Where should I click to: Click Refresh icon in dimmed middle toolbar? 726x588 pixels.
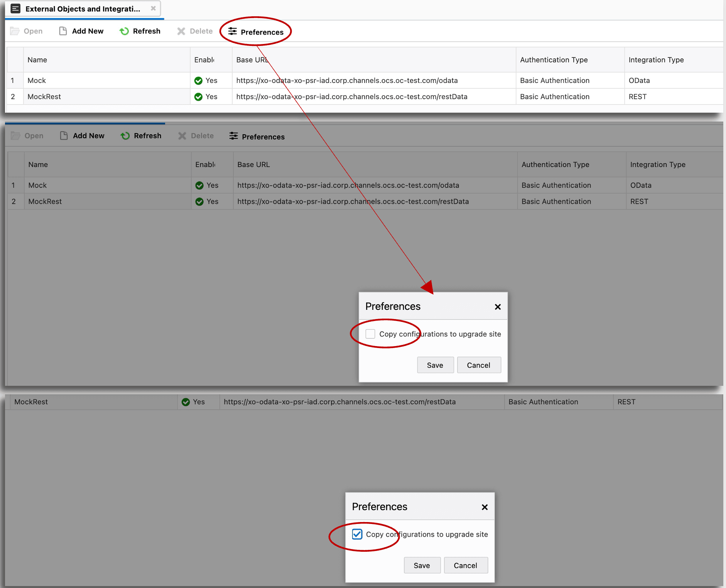pos(125,136)
